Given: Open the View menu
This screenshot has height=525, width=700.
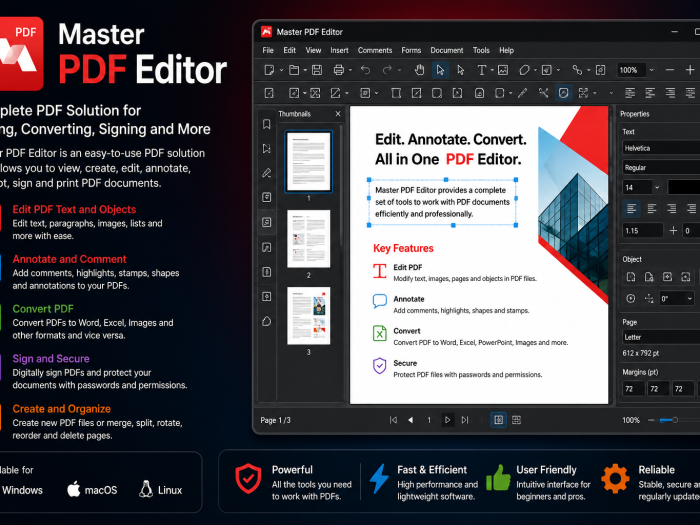Looking at the screenshot, I should (x=313, y=50).
